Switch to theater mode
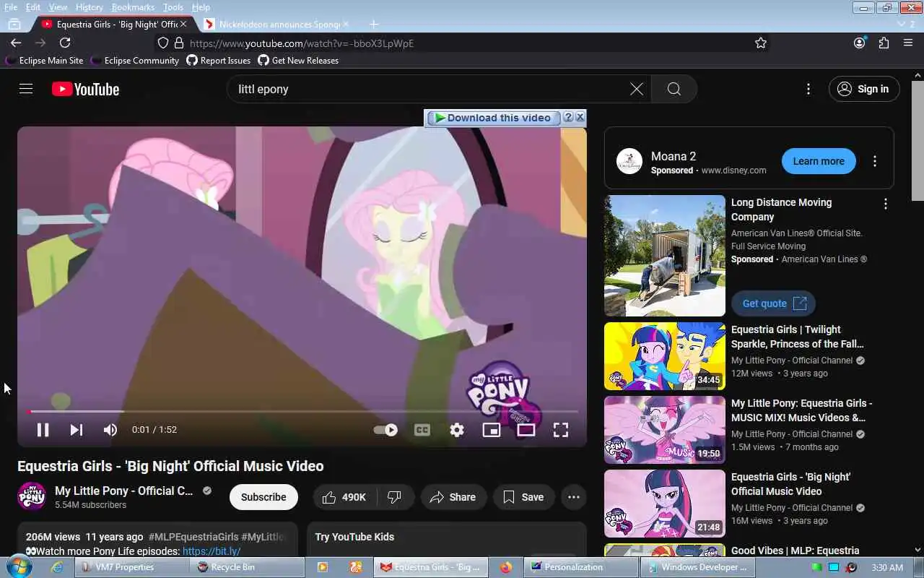 click(x=526, y=430)
